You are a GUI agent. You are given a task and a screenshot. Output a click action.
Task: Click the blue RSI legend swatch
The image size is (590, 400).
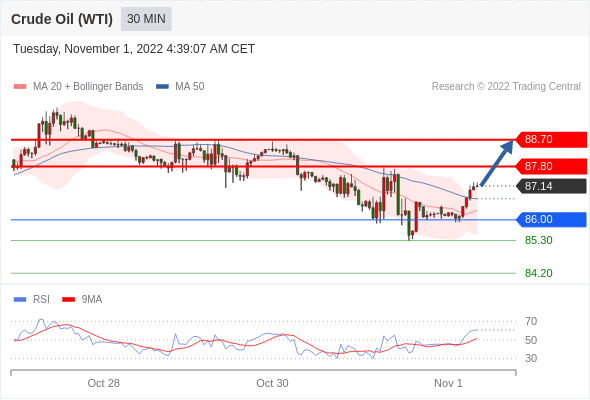tap(20, 300)
